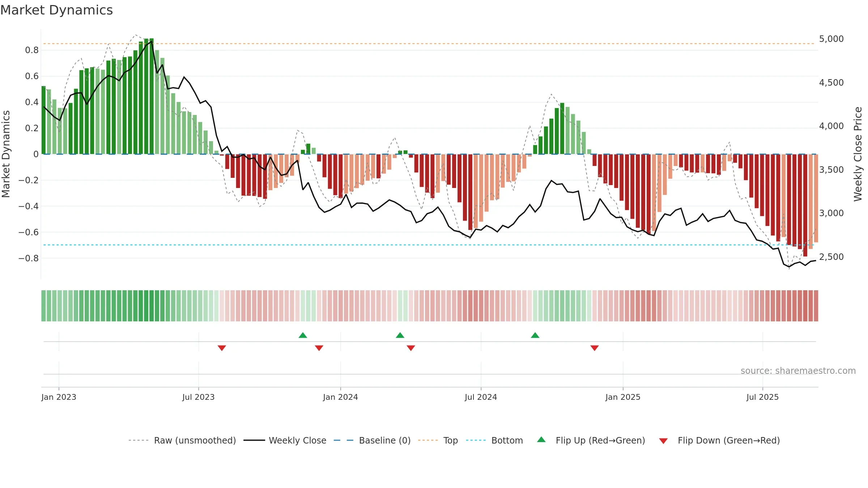Click the cyan dashed Bottom threshold line
868x488 pixels.
point(429,245)
